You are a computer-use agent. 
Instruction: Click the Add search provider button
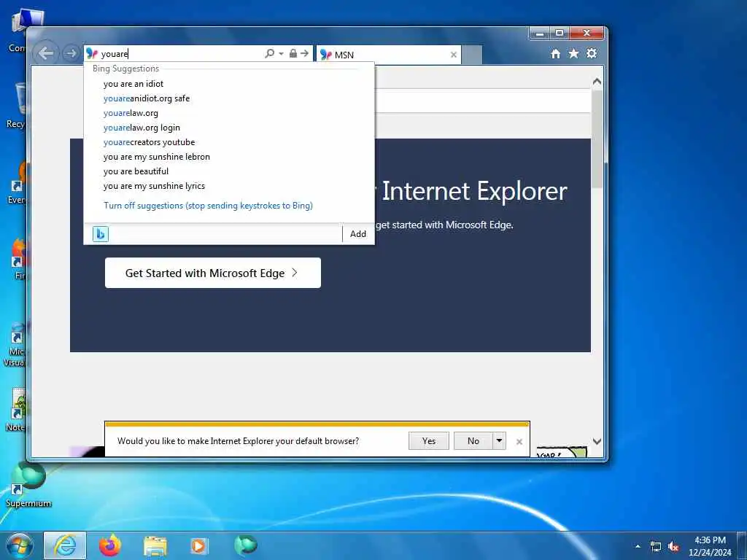click(358, 234)
